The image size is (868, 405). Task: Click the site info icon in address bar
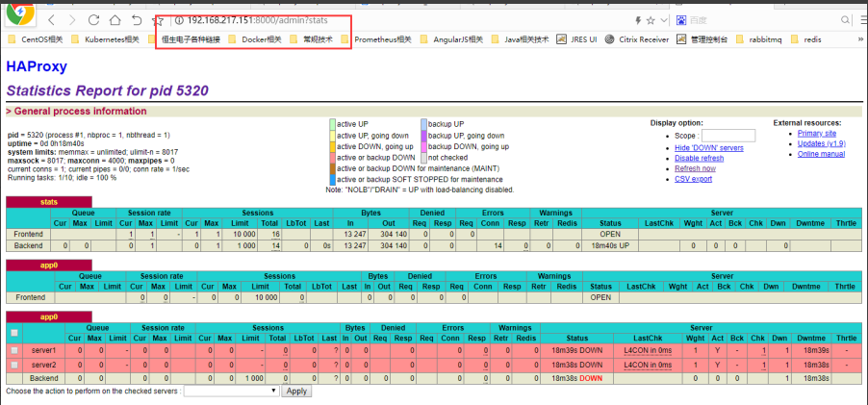point(179,20)
